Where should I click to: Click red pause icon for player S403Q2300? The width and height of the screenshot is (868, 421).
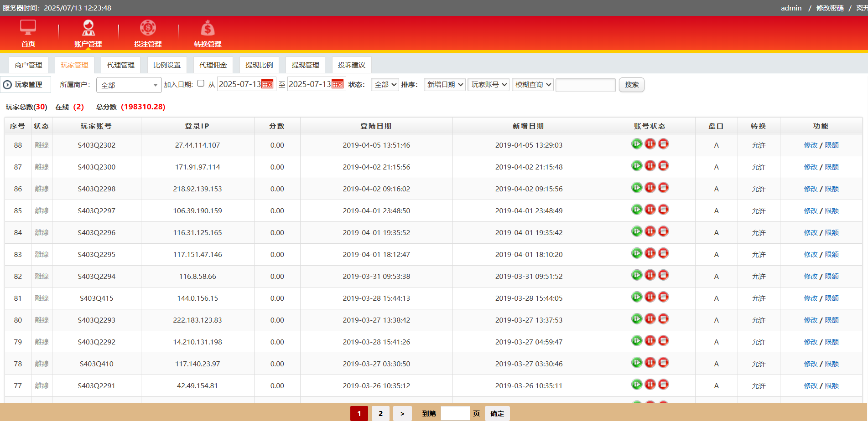point(650,166)
